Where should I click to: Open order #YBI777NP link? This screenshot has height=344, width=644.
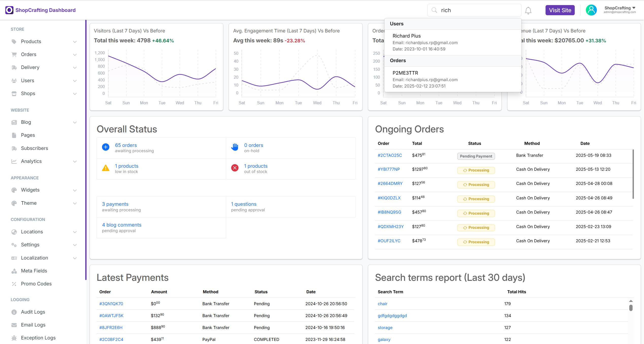pos(388,169)
